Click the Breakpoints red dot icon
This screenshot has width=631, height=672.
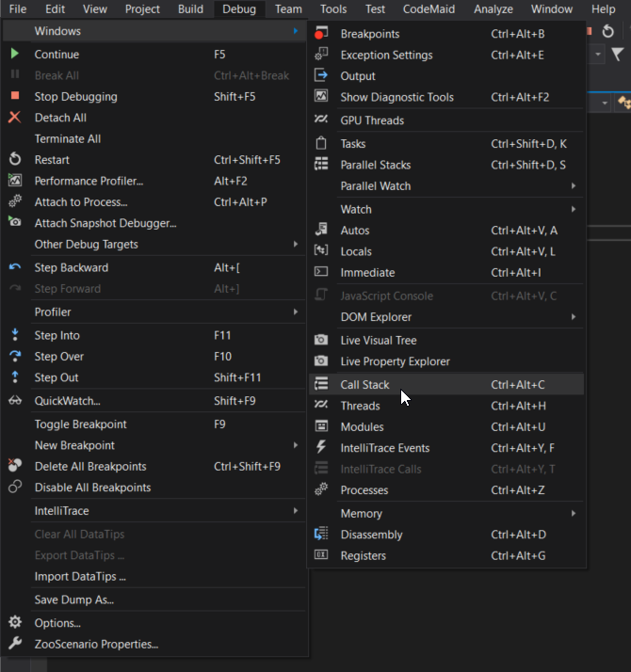coord(321,34)
